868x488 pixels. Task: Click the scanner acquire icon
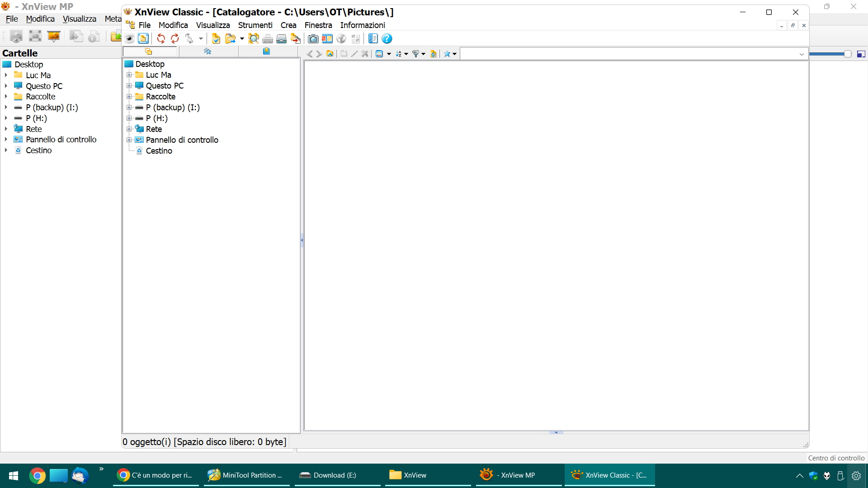(281, 39)
